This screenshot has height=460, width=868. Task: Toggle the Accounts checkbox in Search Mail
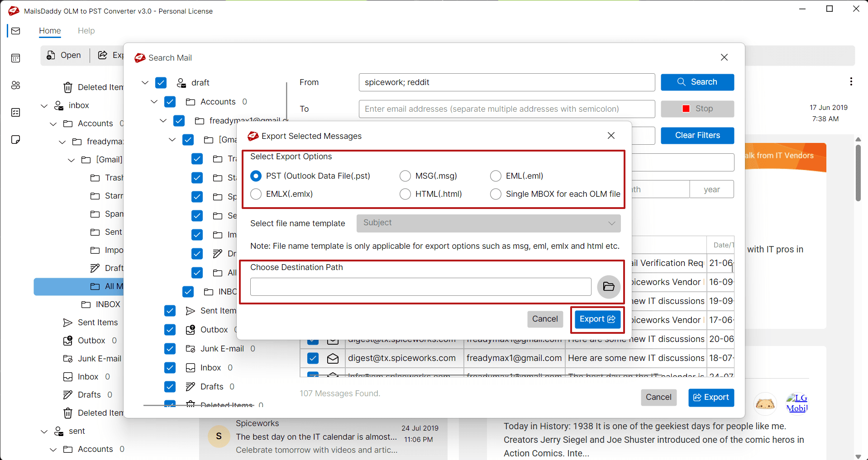170,102
